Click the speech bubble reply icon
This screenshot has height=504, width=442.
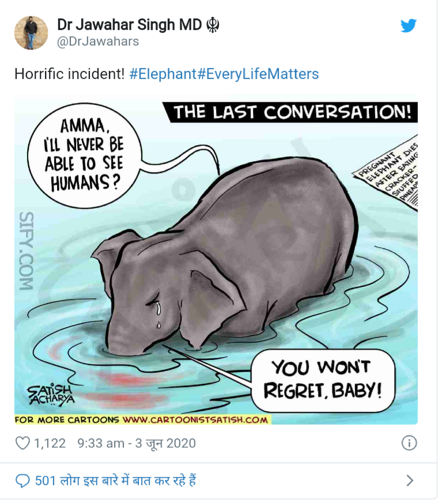tap(22, 481)
